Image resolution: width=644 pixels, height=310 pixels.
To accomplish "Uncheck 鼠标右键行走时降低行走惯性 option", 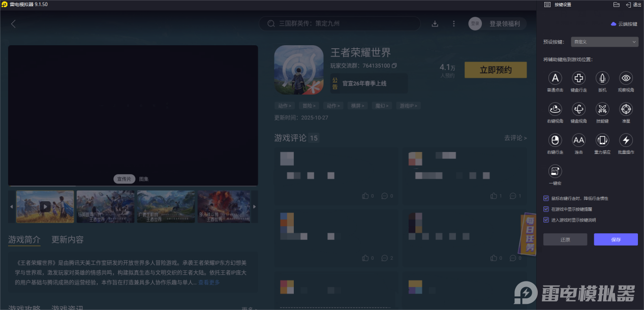I will (546, 198).
